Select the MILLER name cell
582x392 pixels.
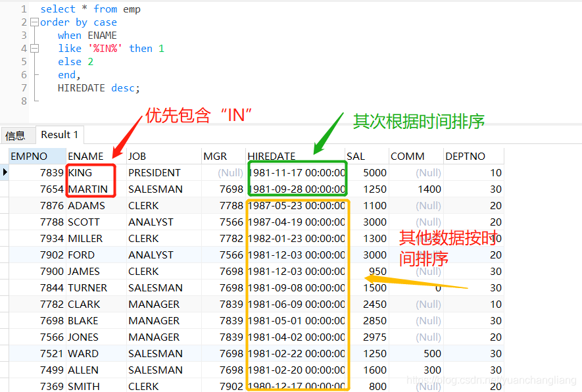(96, 238)
